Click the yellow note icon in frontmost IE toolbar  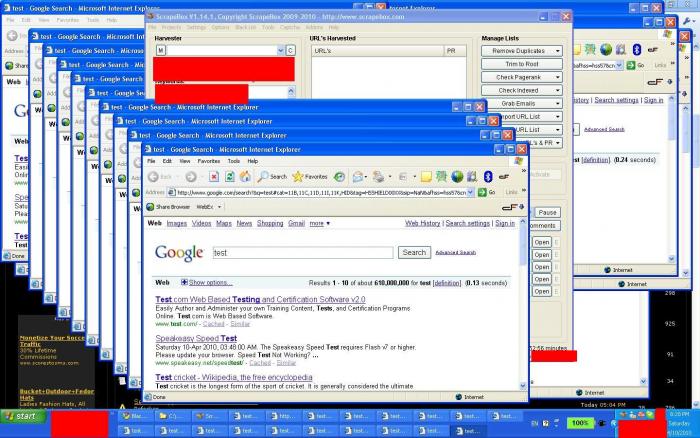(x=426, y=177)
